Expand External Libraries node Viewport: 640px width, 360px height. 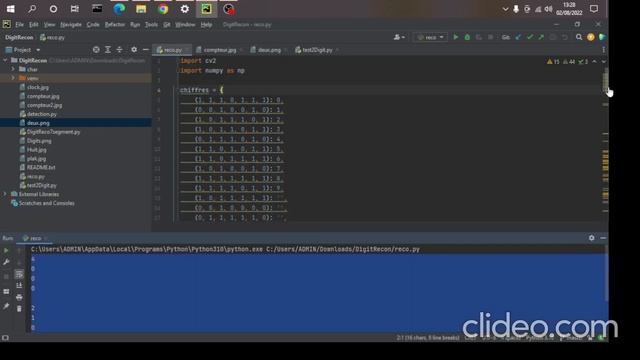(x=5, y=194)
